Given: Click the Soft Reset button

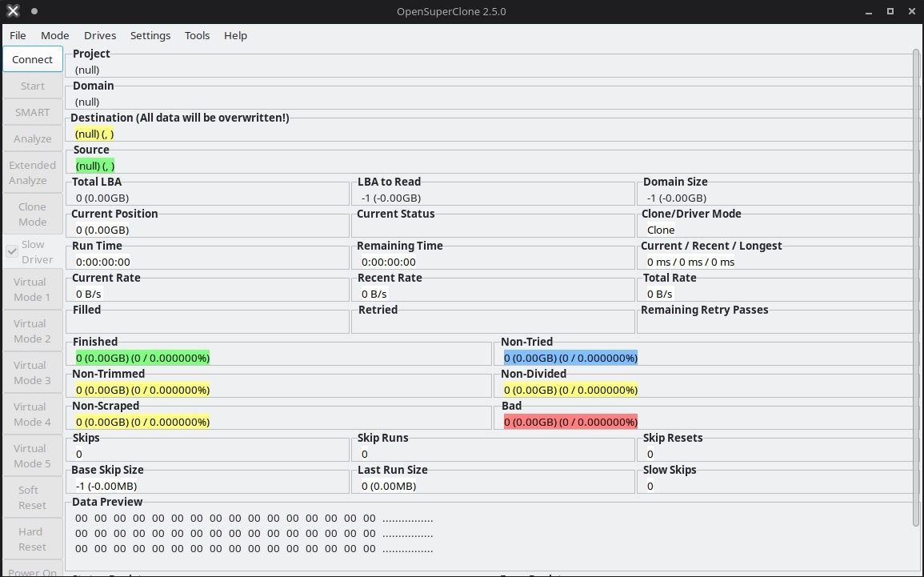Looking at the screenshot, I should click(32, 498).
